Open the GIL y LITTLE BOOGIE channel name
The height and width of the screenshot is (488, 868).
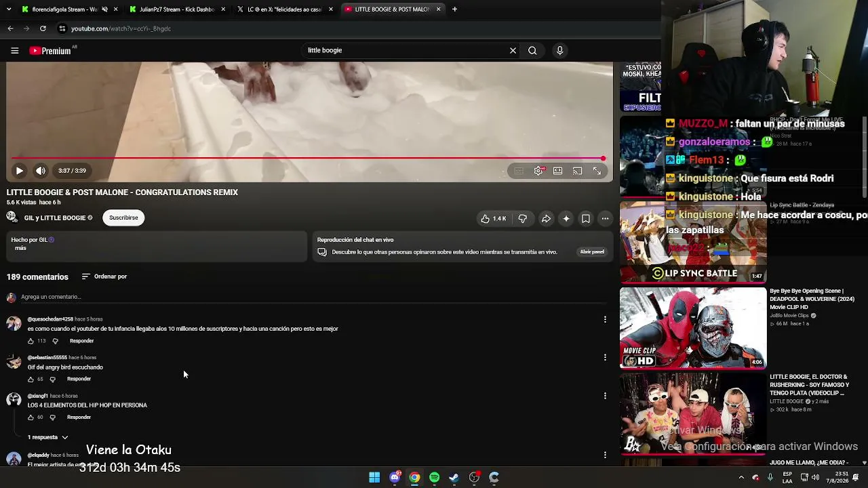pyautogui.click(x=54, y=218)
